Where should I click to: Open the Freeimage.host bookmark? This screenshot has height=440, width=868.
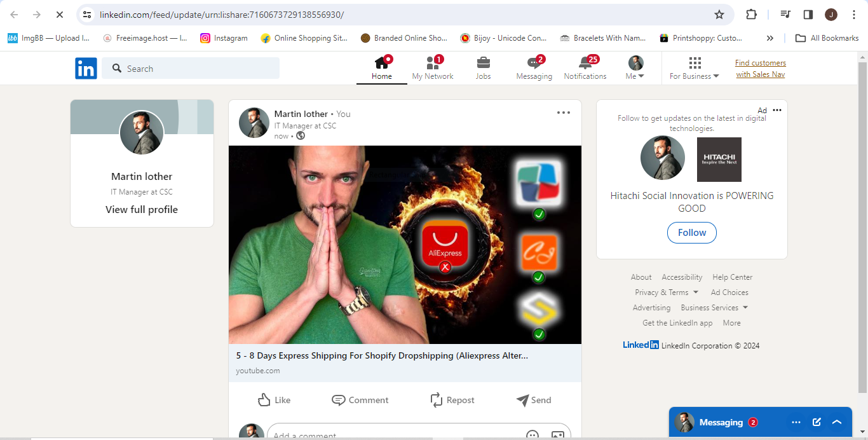(x=145, y=38)
